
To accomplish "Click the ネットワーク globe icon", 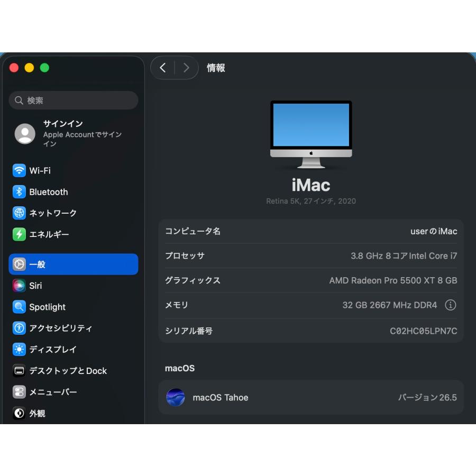I will tap(19, 213).
